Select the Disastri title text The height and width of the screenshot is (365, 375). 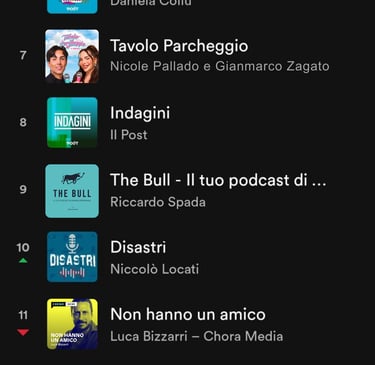138,247
